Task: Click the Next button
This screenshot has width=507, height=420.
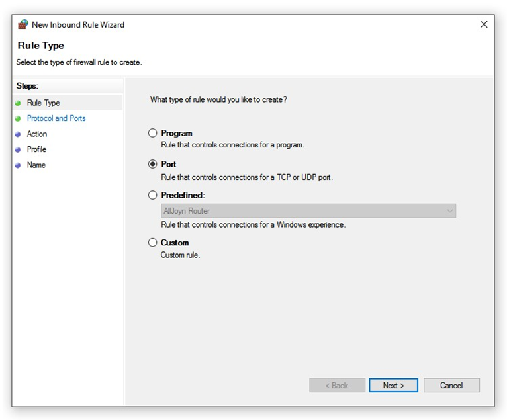Action: click(x=394, y=385)
